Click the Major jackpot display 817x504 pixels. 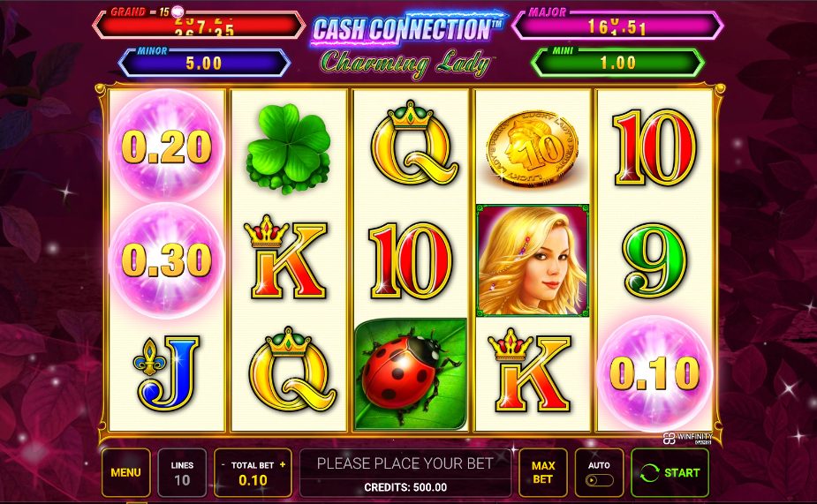point(617,25)
